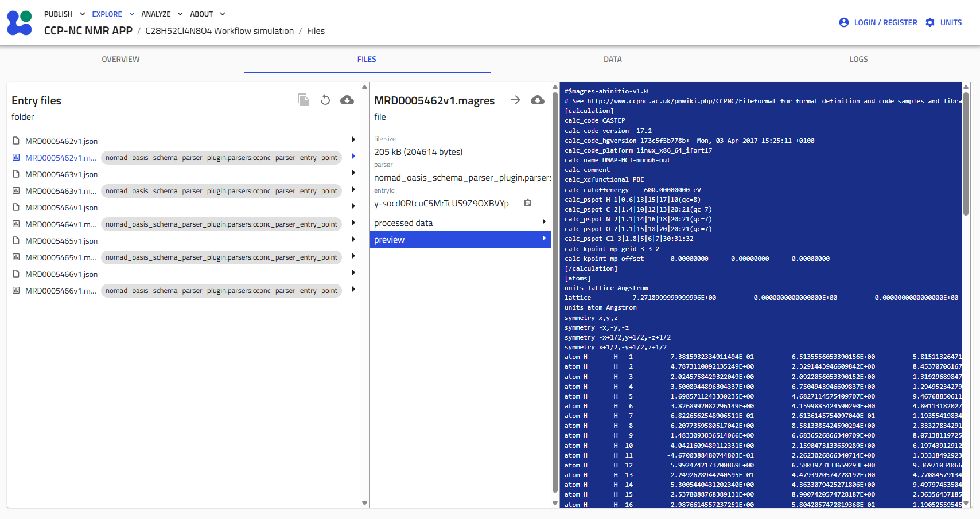Expand the MRD0005462v1.json row arrow
980x519 pixels.
353,139
